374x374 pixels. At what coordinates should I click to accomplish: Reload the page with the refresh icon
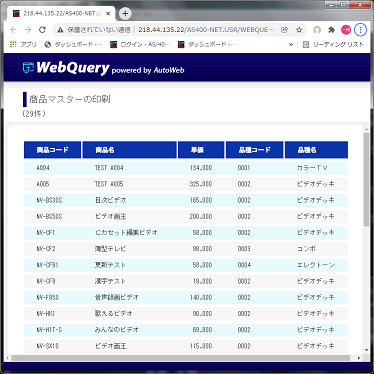click(42, 30)
